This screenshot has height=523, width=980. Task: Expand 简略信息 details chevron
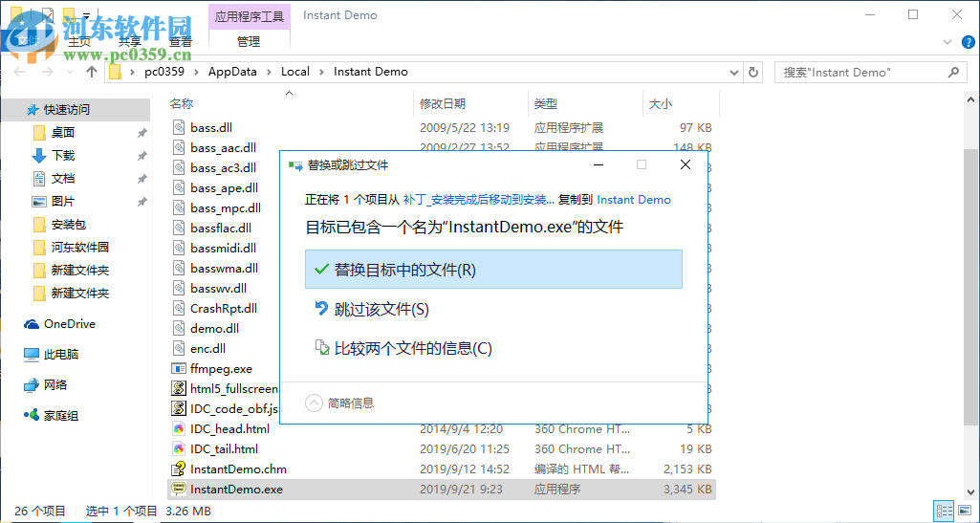(x=314, y=403)
